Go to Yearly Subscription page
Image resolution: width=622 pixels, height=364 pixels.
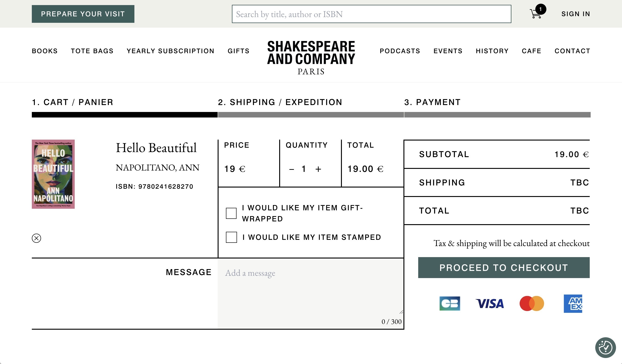click(x=171, y=51)
